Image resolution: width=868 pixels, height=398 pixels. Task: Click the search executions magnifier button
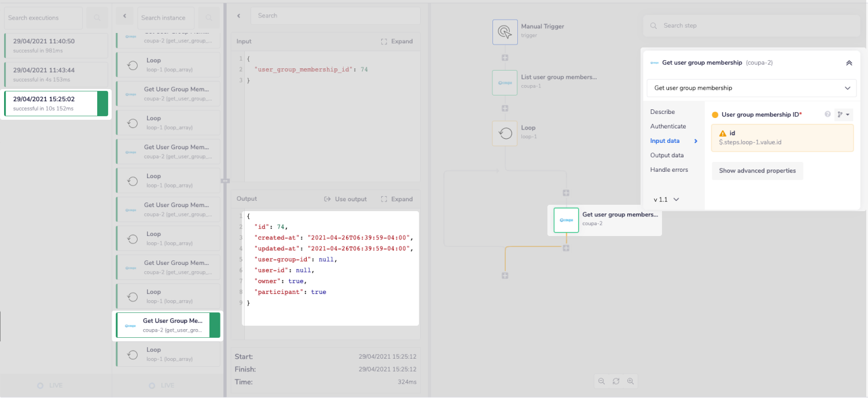click(97, 18)
